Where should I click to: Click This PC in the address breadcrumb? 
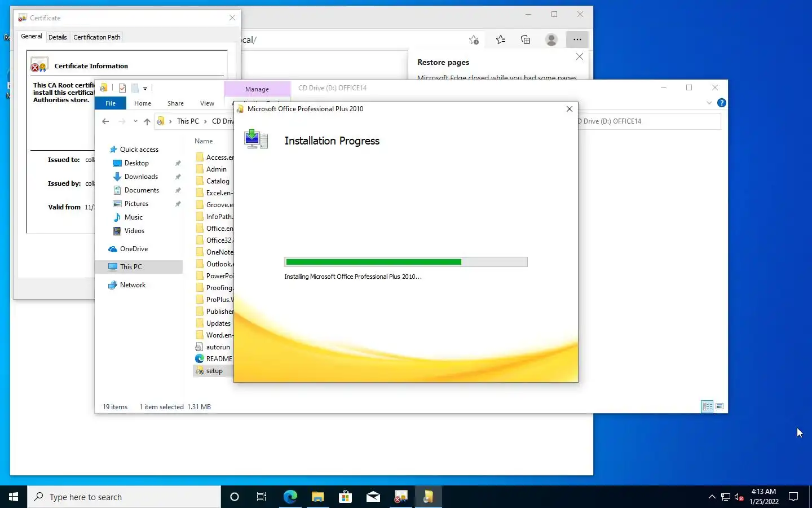[x=188, y=121]
